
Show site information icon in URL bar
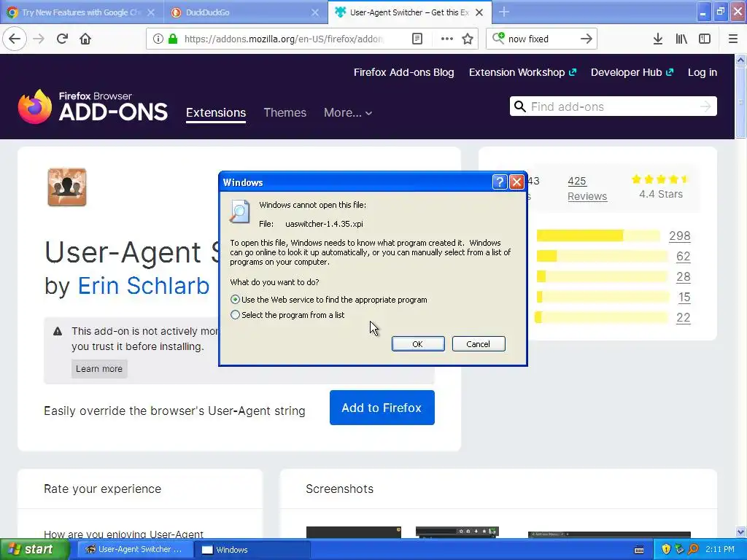(x=158, y=39)
